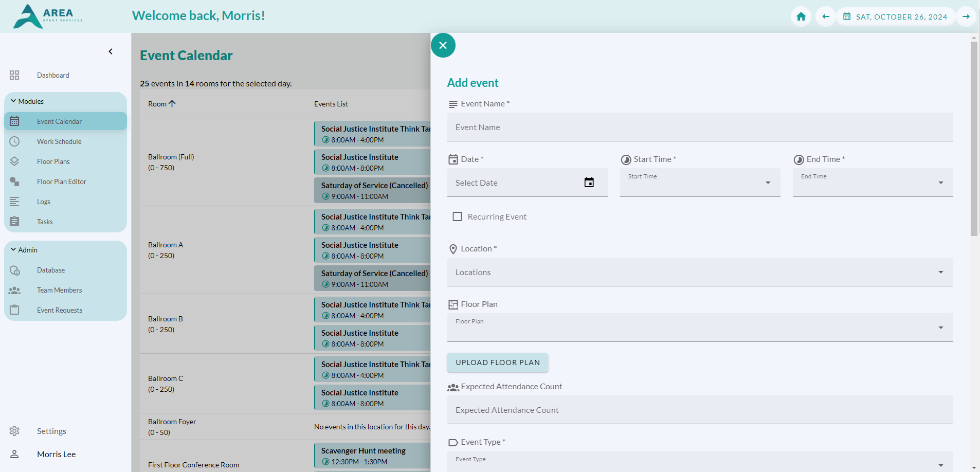Click the home icon in the header
Screen dimensions: 980x472
pyautogui.click(x=801, y=16)
